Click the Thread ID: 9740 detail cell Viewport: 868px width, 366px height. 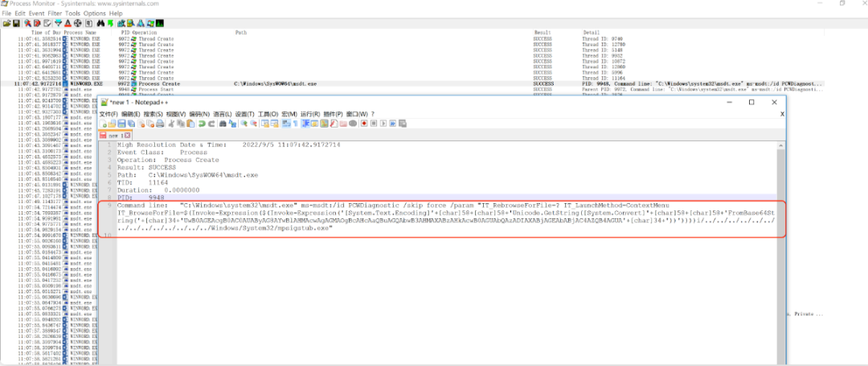(600, 39)
